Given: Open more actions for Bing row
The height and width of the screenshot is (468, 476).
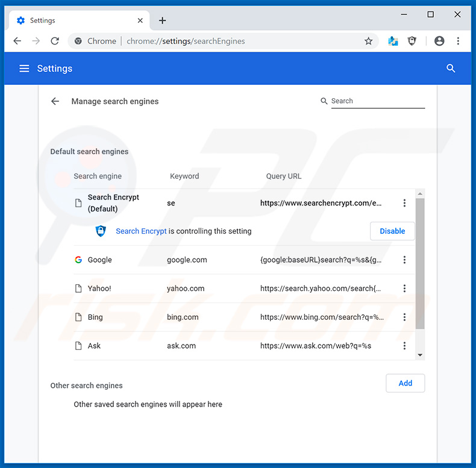Looking at the screenshot, I should [404, 317].
